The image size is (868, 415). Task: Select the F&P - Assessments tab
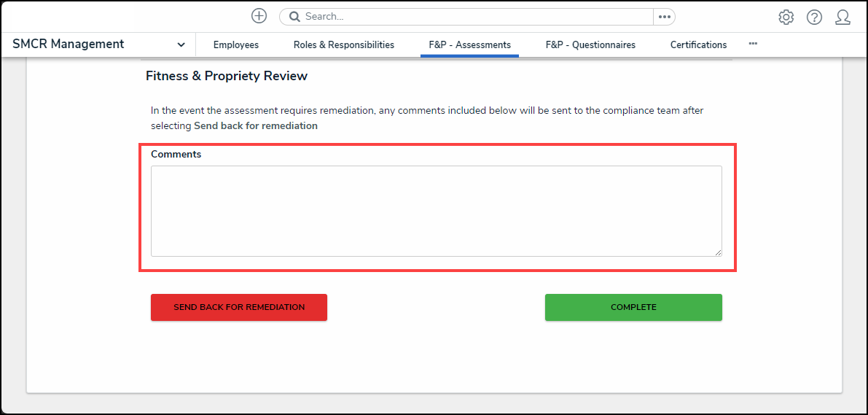pyautogui.click(x=469, y=45)
